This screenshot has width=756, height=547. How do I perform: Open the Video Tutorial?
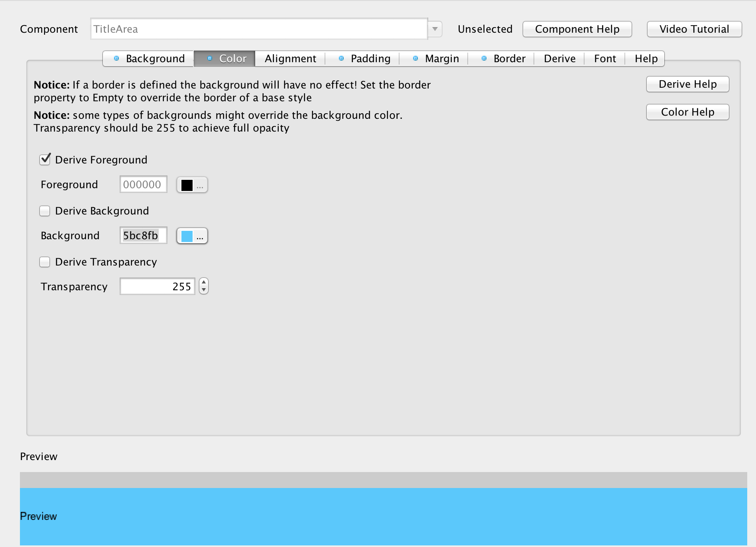(694, 29)
